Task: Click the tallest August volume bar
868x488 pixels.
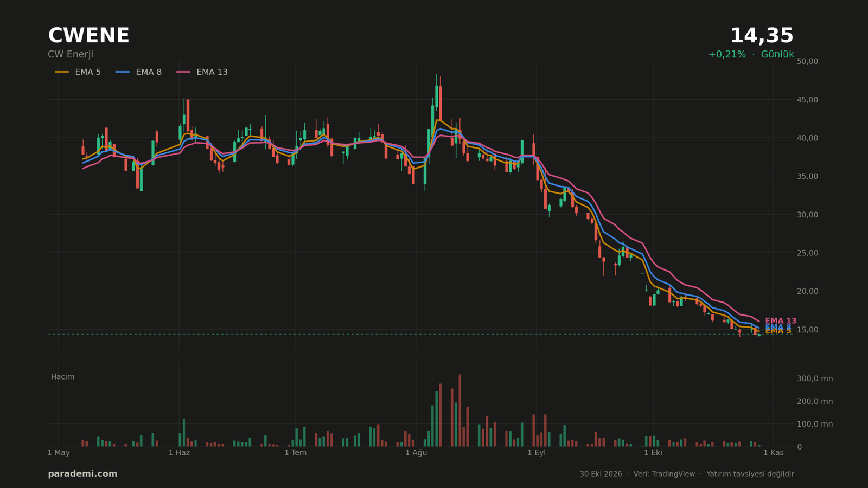Action: [x=459, y=410]
